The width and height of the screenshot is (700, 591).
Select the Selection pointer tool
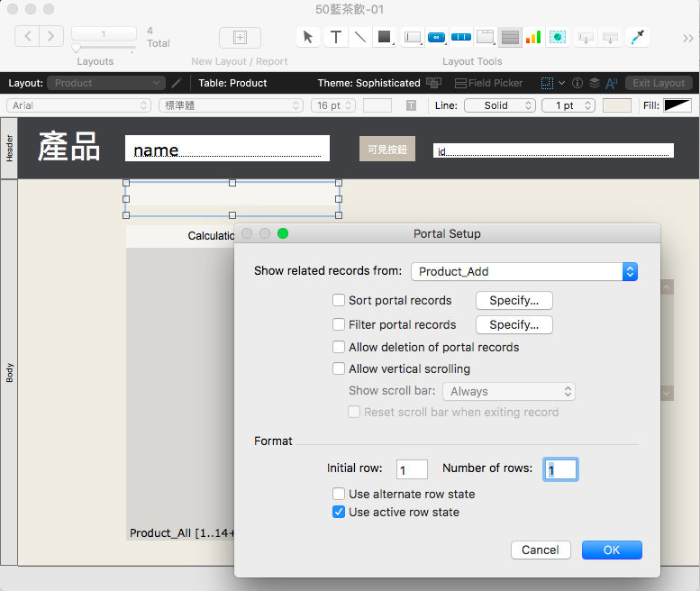click(308, 37)
